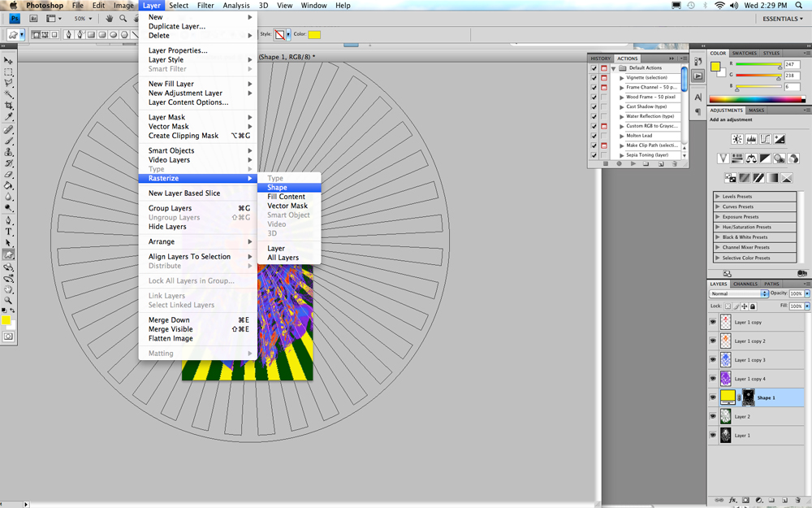Select the Pen tool in the tools panel
This screenshot has width=812, height=508.
pyautogui.click(x=8, y=220)
